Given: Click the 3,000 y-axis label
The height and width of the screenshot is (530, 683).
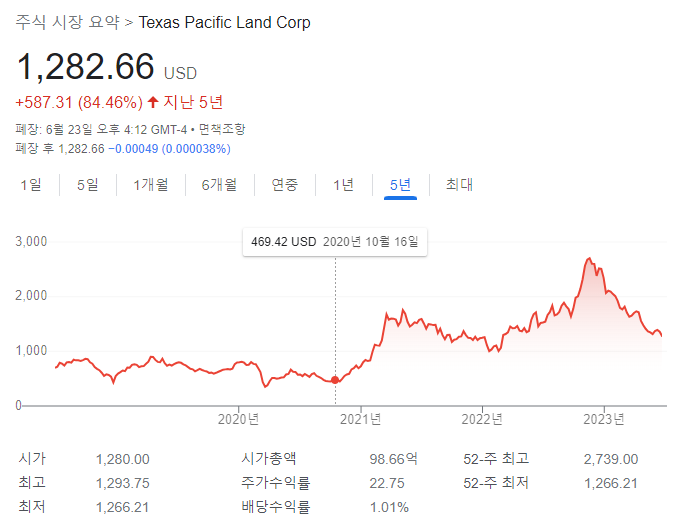Looking at the screenshot, I should [x=31, y=241].
